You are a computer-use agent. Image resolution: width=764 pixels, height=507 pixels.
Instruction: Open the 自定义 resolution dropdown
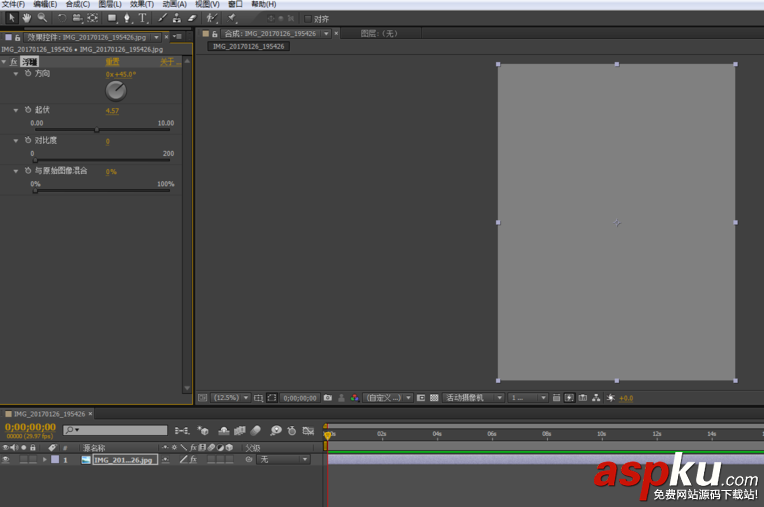pyautogui.click(x=388, y=398)
